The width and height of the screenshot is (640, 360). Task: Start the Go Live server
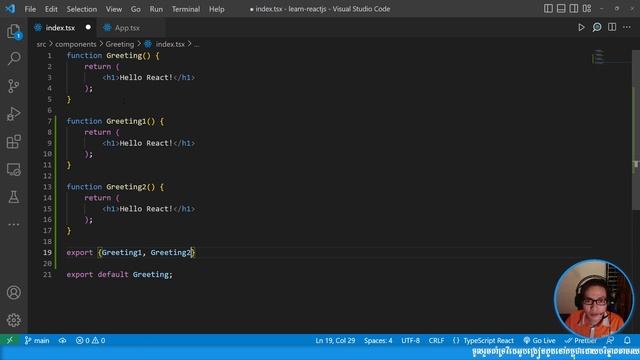pos(539,340)
